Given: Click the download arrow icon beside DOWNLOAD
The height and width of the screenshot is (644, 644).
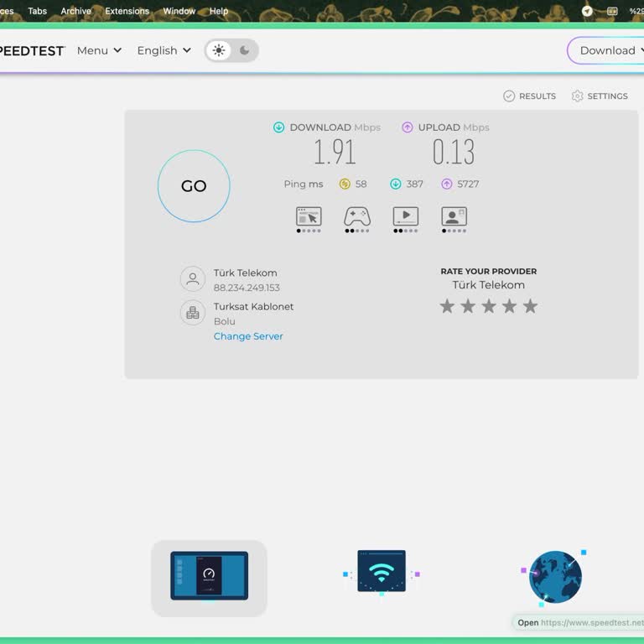Looking at the screenshot, I should 279,127.
